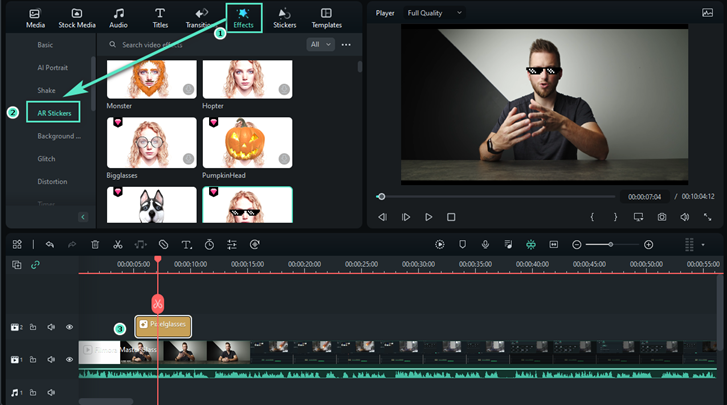Play frame by frame forward
The image size is (727, 405).
pos(406,217)
